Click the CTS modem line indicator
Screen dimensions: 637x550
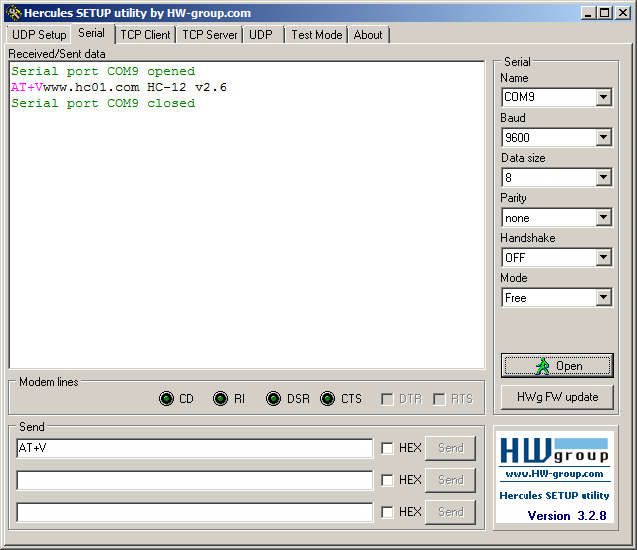click(x=327, y=399)
